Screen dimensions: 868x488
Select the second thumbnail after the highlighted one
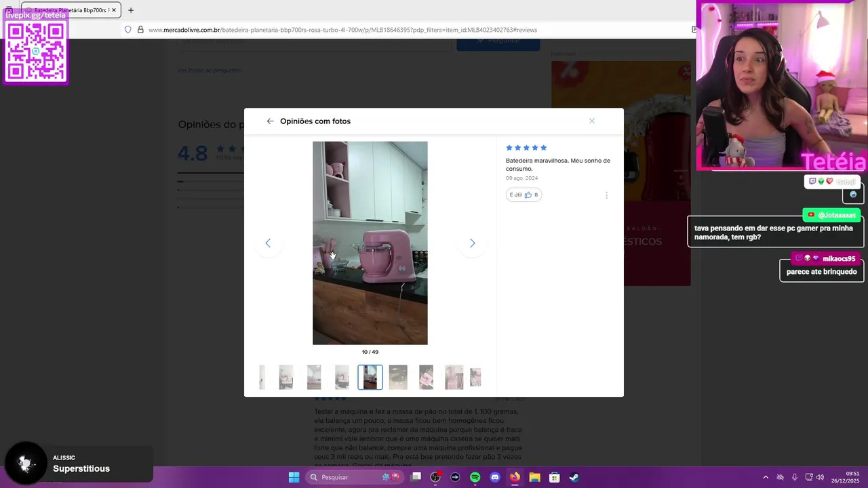426,378
